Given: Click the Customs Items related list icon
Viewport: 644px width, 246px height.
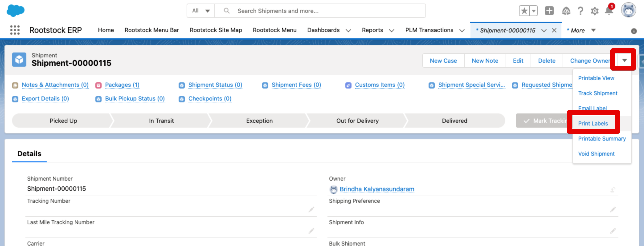Looking at the screenshot, I should coord(348,85).
